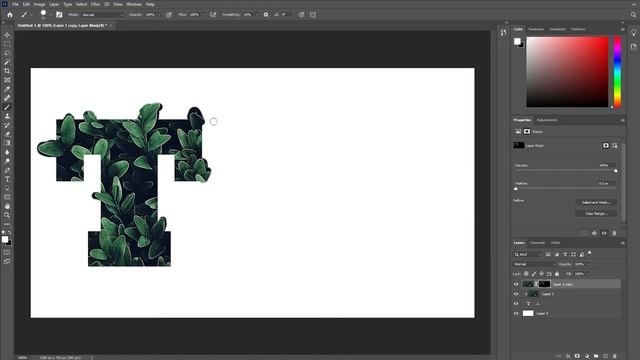This screenshot has height=360, width=640.
Task: Hide Layer 1 visibility eye
Action: click(516, 294)
